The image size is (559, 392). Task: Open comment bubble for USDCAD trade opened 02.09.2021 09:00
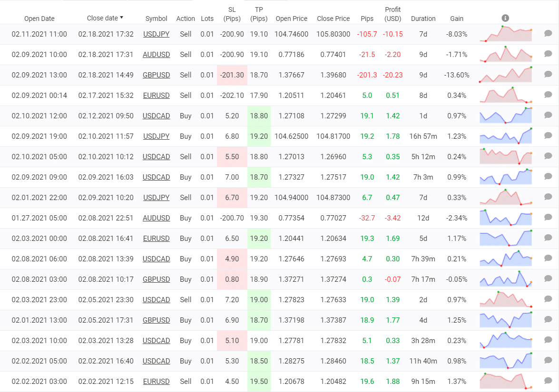tap(548, 176)
